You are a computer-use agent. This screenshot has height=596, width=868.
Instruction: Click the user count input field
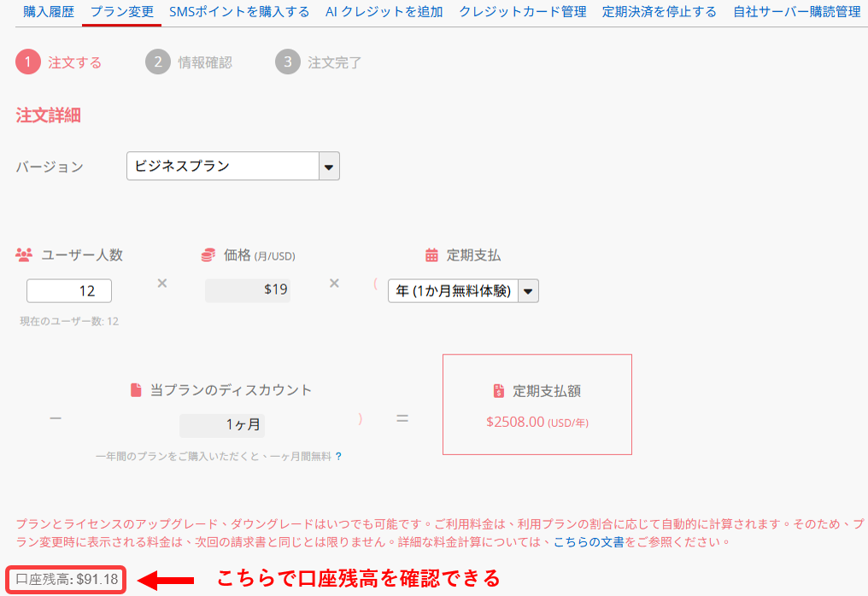(69, 291)
